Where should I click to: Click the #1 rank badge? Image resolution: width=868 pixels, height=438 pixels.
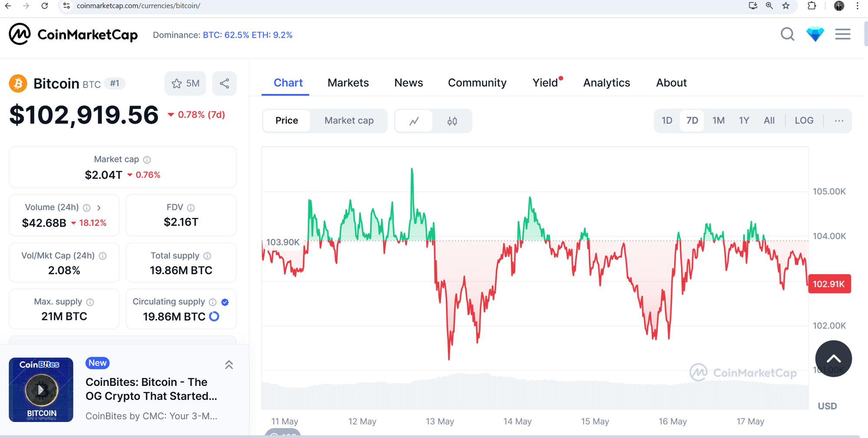point(115,83)
